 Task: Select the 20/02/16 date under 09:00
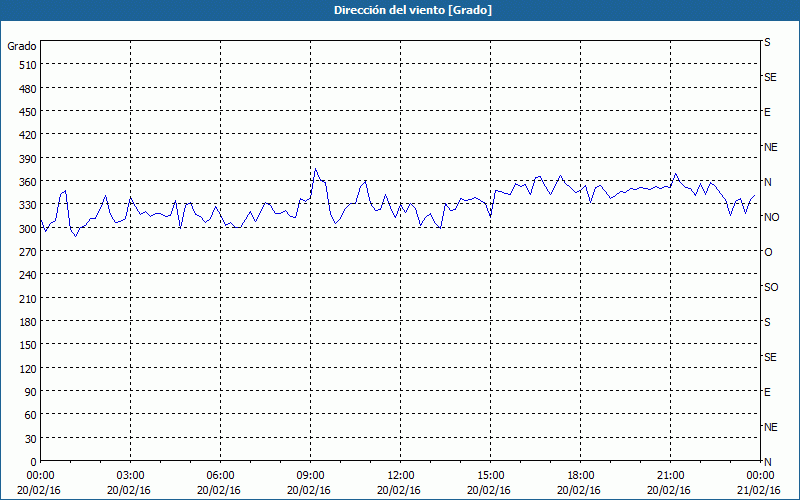pyautogui.click(x=308, y=490)
